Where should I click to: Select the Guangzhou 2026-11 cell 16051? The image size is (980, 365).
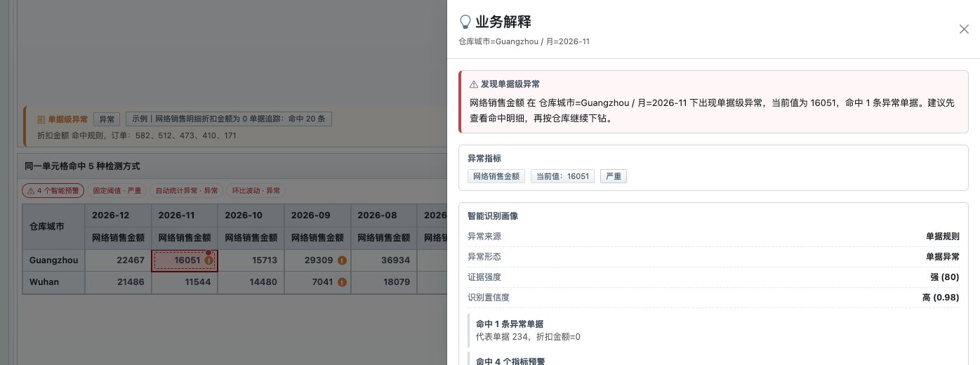(185, 260)
